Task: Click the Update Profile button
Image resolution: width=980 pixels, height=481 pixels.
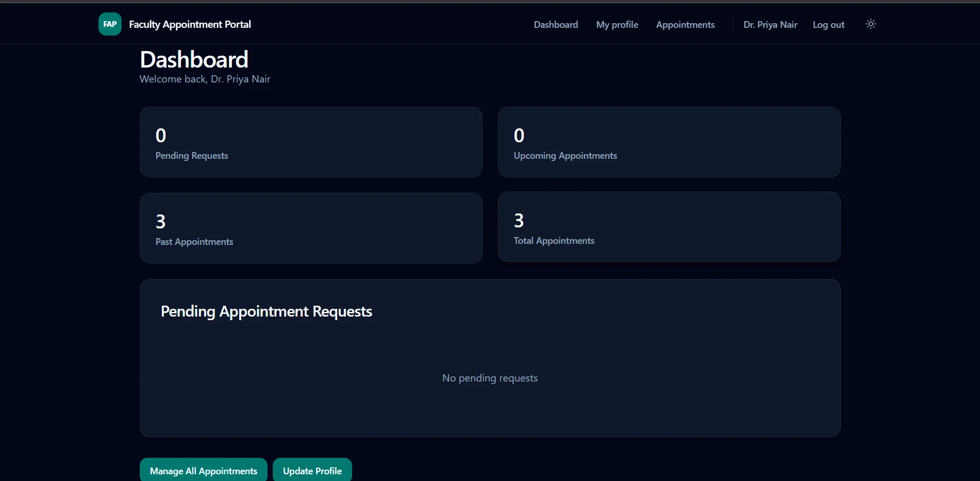Action: click(x=312, y=471)
